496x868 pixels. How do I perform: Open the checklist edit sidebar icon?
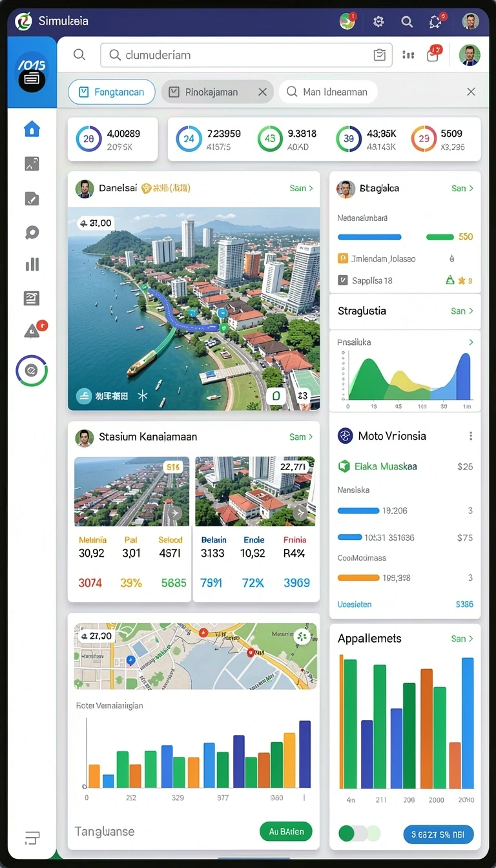pos(32,198)
